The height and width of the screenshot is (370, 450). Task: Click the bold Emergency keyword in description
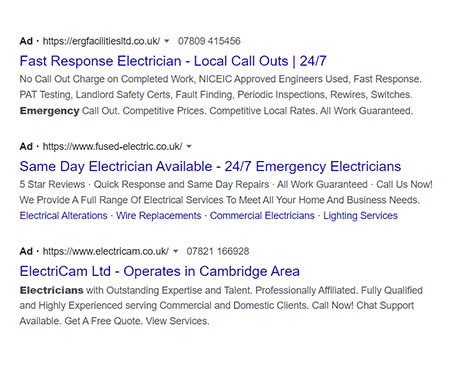point(49,111)
